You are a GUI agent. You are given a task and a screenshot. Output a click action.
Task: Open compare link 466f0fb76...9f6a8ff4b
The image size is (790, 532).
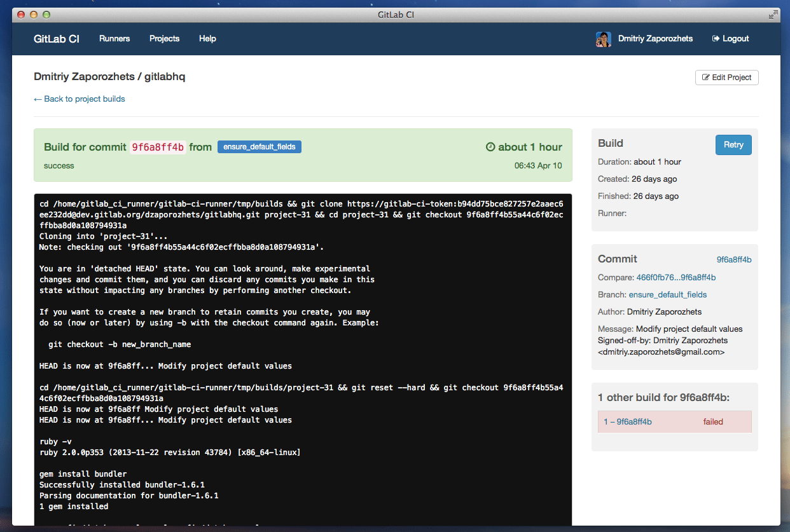[x=676, y=278]
